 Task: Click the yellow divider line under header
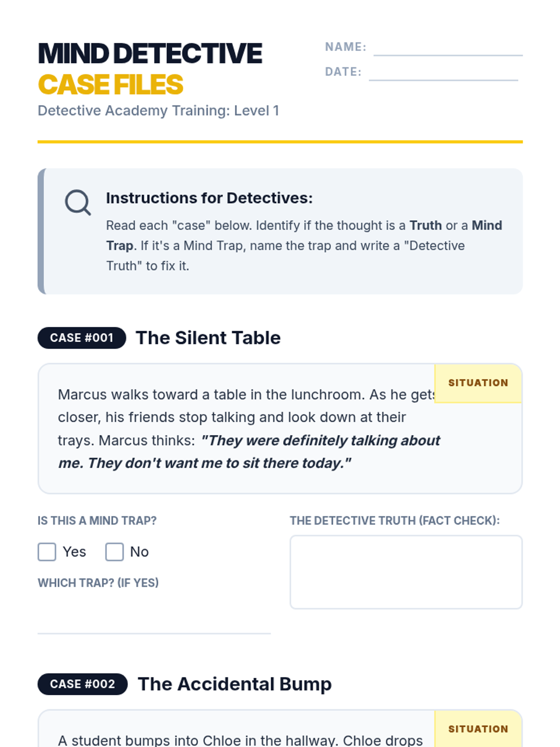pyautogui.click(x=280, y=142)
